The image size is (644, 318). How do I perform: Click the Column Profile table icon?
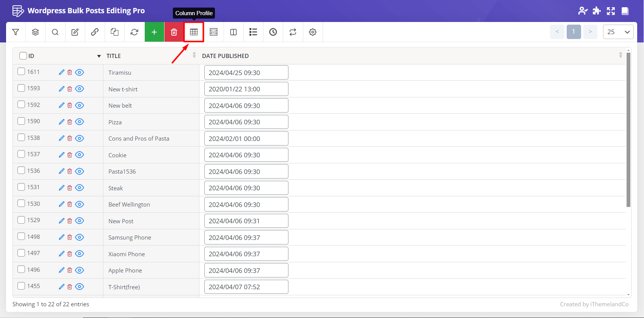coord(194,32)
